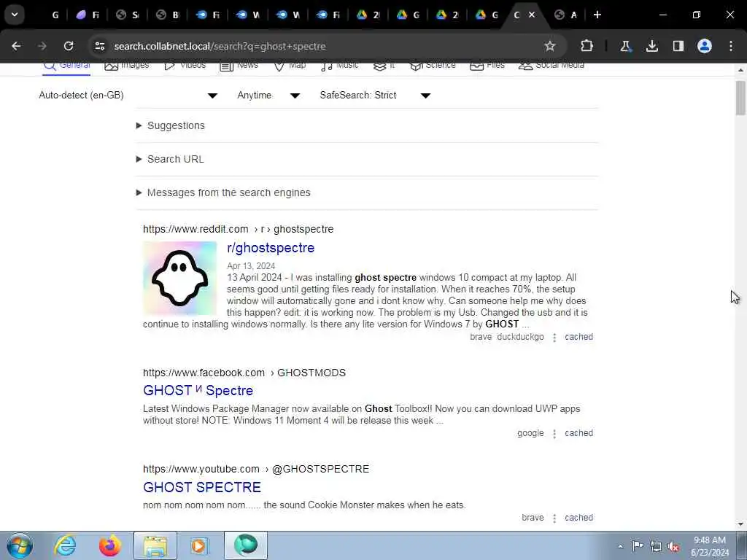
Task: Select the Videos search category
Action: point(185,65)
